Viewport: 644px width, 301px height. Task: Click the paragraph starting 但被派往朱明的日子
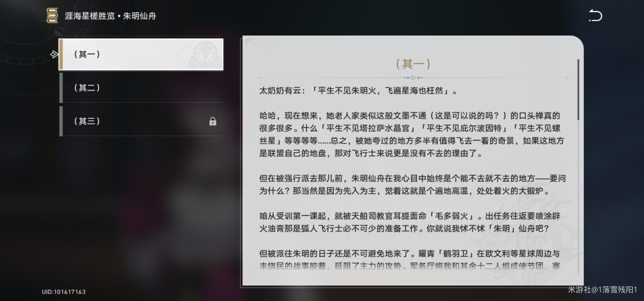tap(410, 260)
